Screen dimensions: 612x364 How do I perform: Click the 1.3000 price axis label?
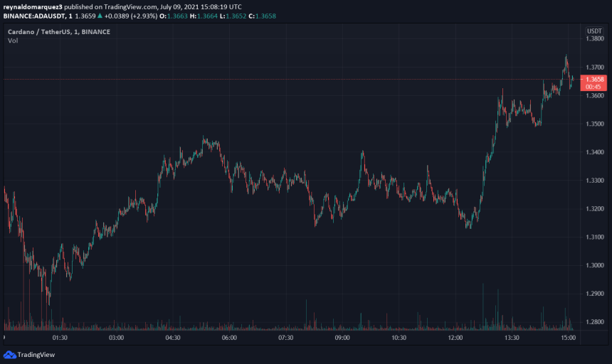pos(594,265)
